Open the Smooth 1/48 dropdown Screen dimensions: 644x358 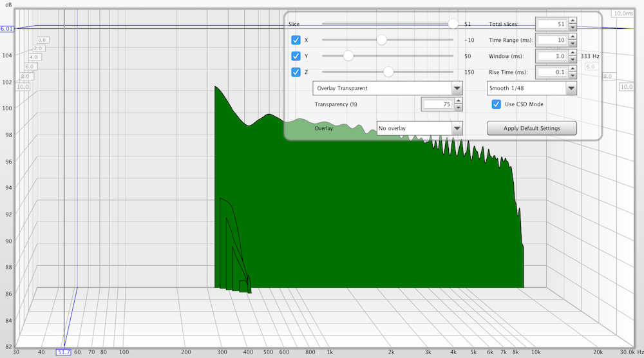[x=531, y=88]
